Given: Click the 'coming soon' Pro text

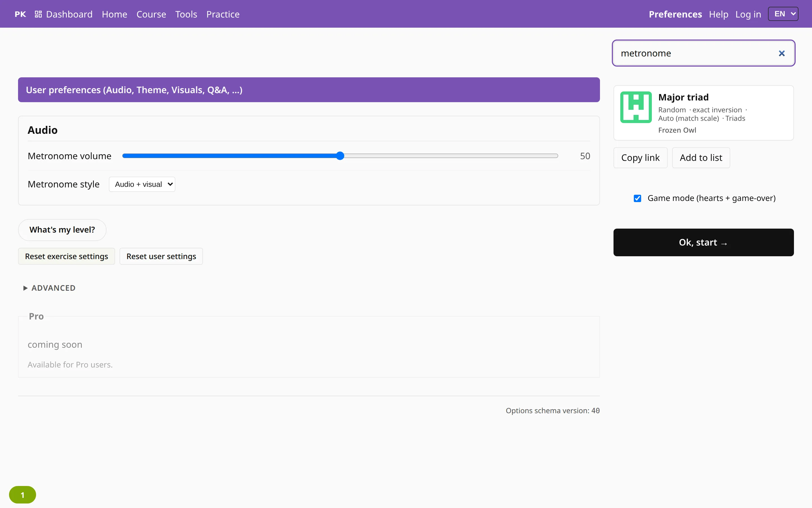Looking at the screenshot, I should click(x=55, y=344).
